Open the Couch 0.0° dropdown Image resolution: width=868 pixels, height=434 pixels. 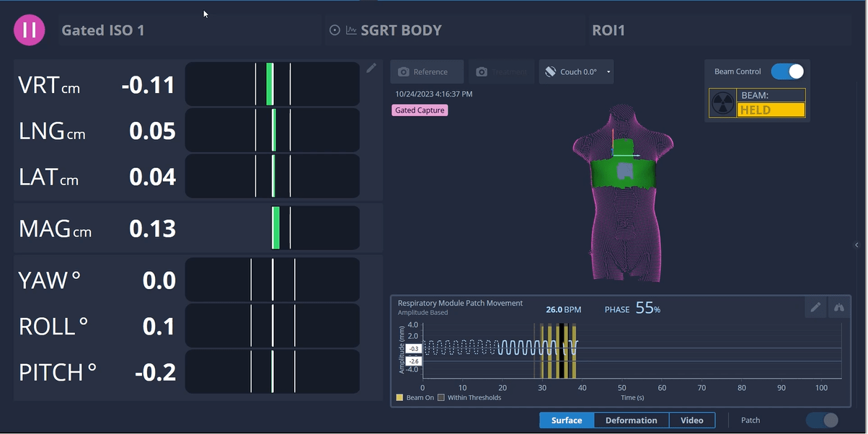click(608, 71)
